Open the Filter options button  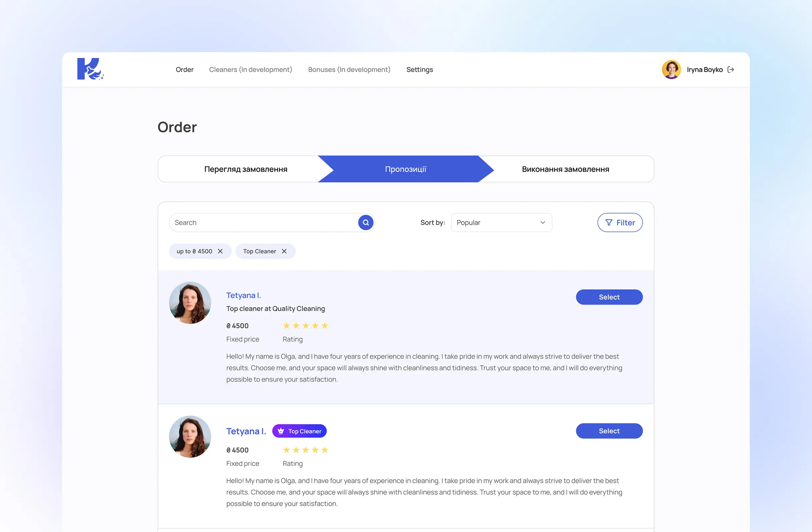pos(620,223)
